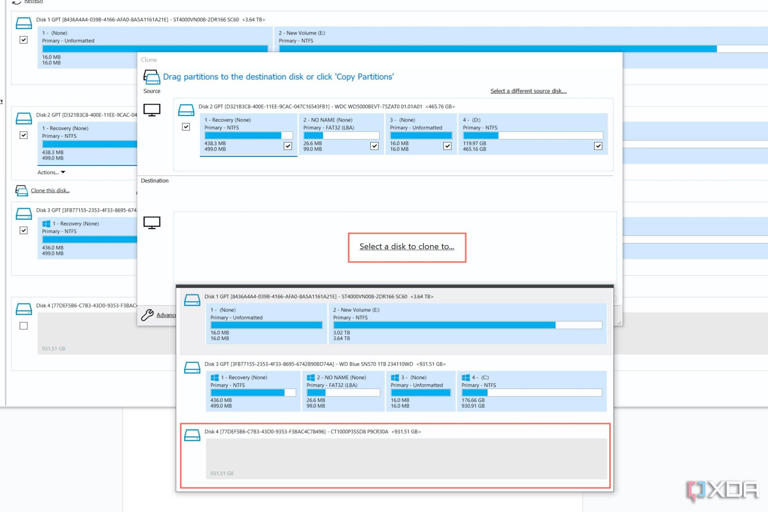Click the Disk 1 drive icon in background window
The width and height of the screenshot is (768, 512).
[24, 23]
